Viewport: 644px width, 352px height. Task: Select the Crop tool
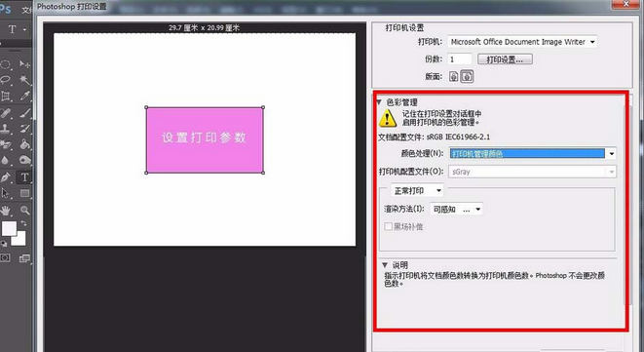coord(5,96)
